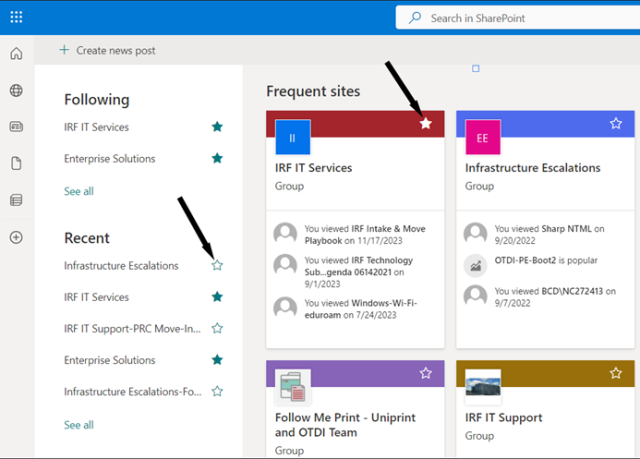Open BCD\NC272413 activity item
The height and width of the screenshot is (459, 640).
pos(555,297)
